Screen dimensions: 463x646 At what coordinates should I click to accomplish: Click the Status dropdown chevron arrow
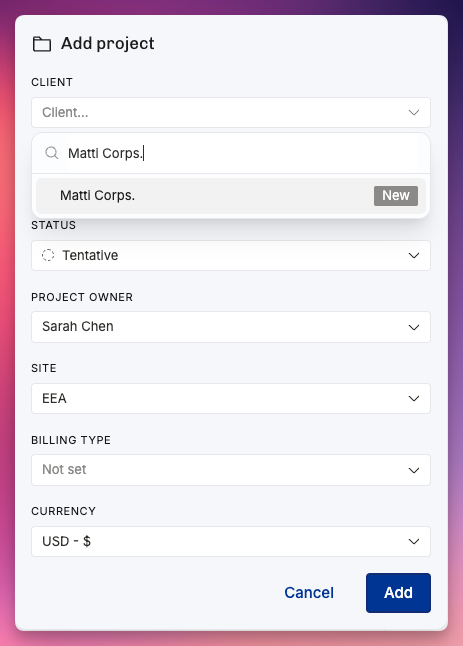(x=414, y=255)
